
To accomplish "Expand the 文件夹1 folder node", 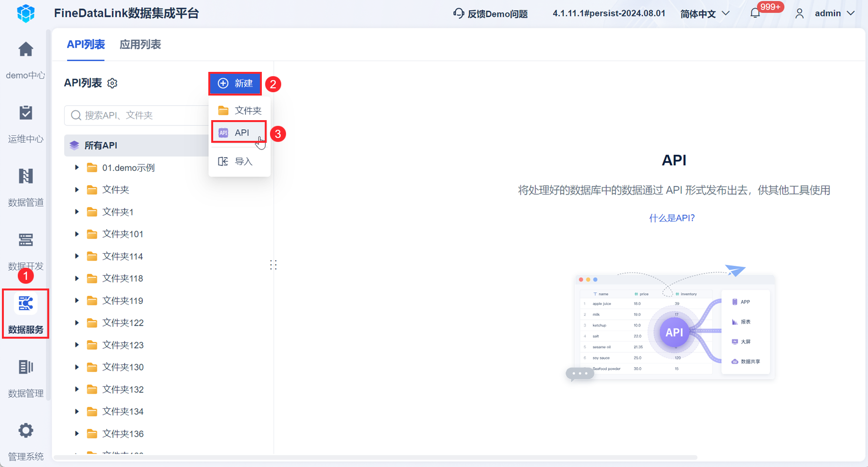I will pyautogui.click(x=77, y=212).
